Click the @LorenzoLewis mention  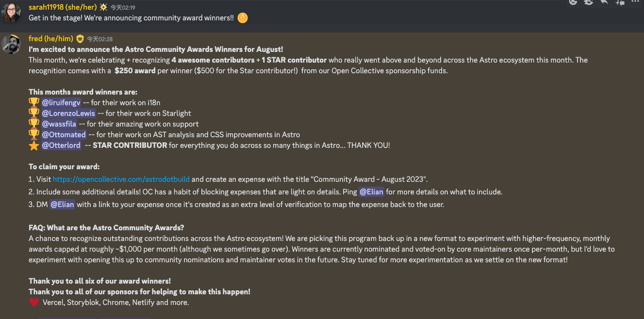[x=68, y=113]
